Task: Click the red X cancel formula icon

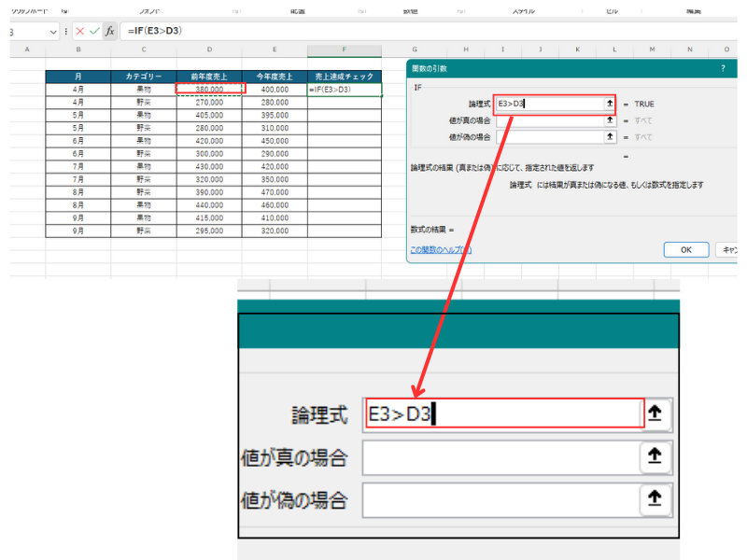Action: click(x=79, y=31)
